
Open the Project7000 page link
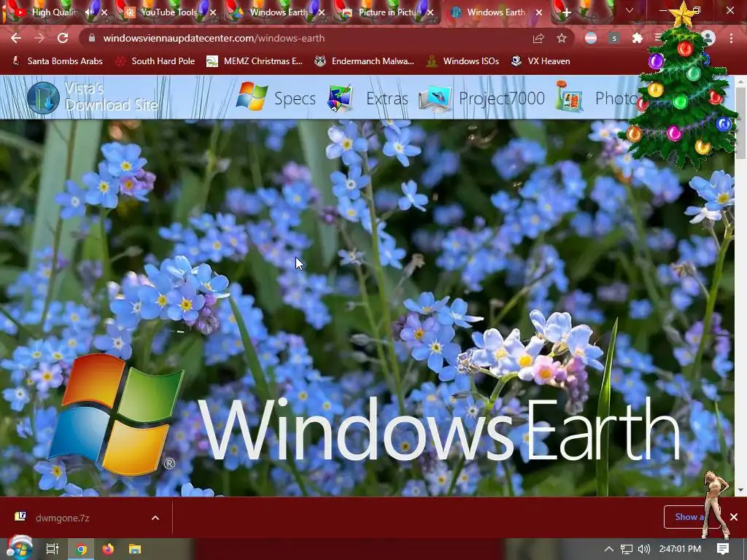coord(502,98)
